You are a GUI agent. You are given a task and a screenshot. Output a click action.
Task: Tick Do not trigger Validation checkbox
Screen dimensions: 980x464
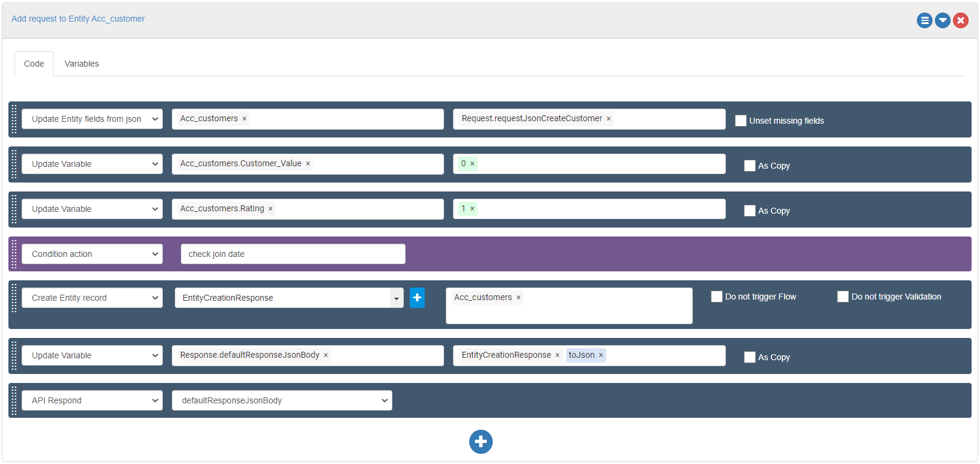coord(843,297)
